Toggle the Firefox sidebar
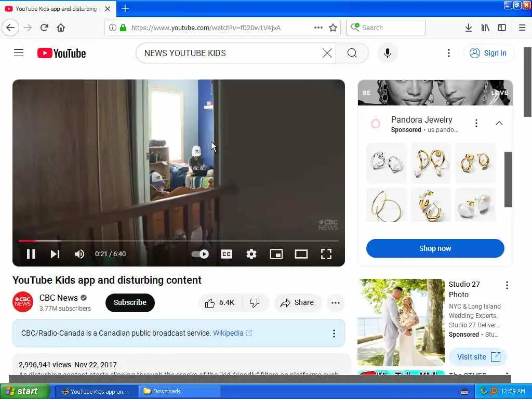Image resolution: width=532 pixels, height=399 pixels. click(x=502, y=28)
